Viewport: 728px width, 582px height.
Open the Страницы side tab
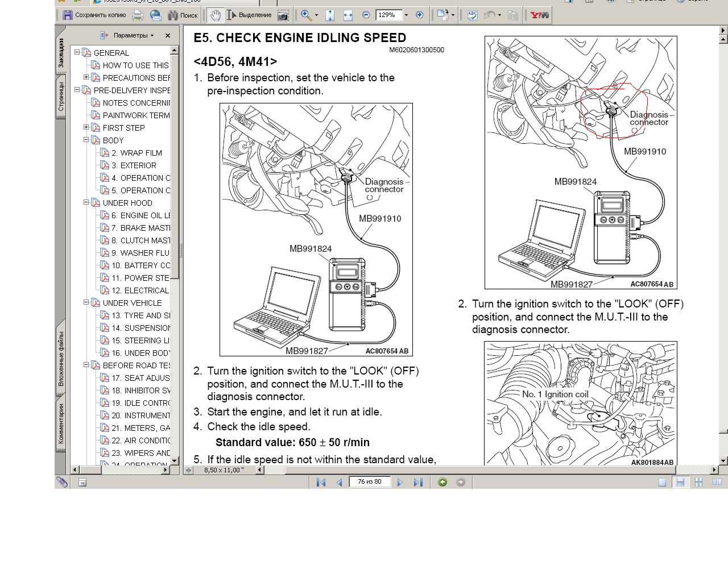61,98
